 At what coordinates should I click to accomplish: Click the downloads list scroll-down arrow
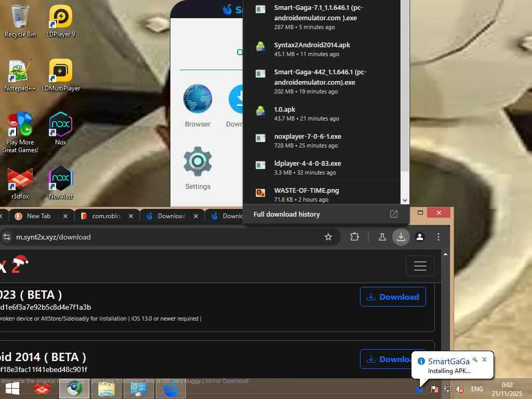click(x=405, y=201)
